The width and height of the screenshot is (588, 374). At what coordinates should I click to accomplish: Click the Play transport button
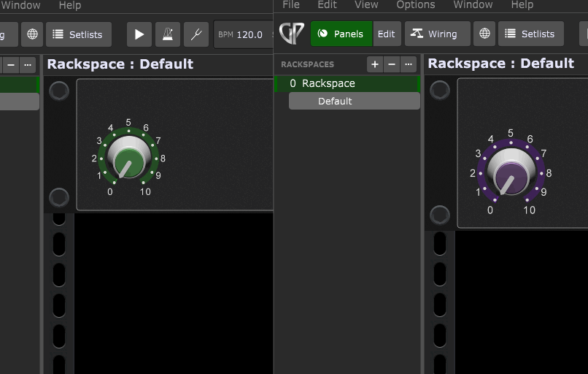click(139, 34)
